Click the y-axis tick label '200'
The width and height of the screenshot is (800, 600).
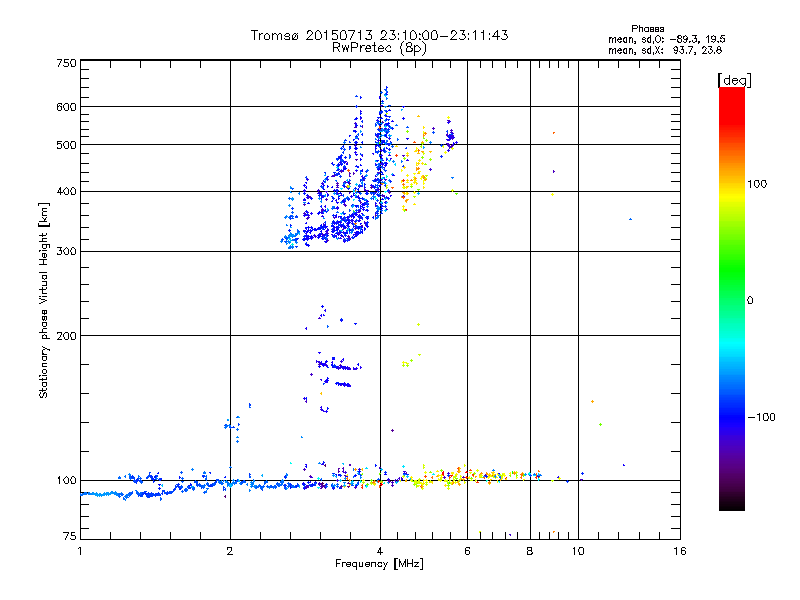(x=66, y=336)
